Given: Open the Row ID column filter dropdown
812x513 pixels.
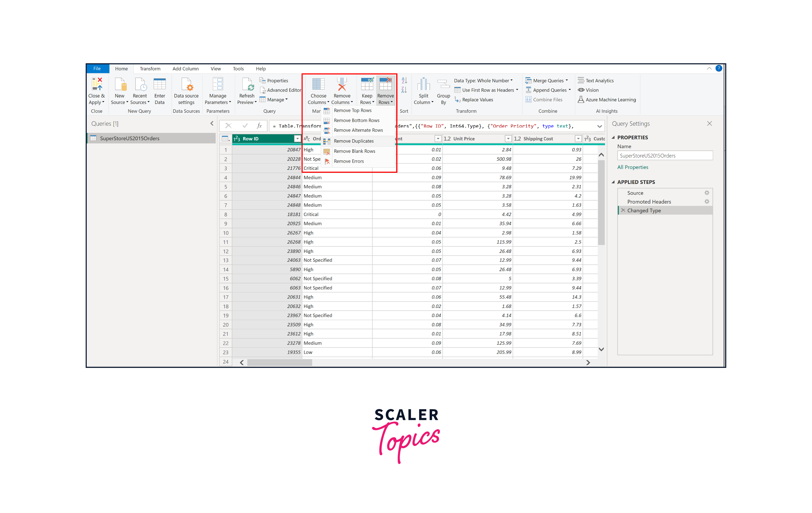Looking at the screenshot, I should [x=297, y=139].
